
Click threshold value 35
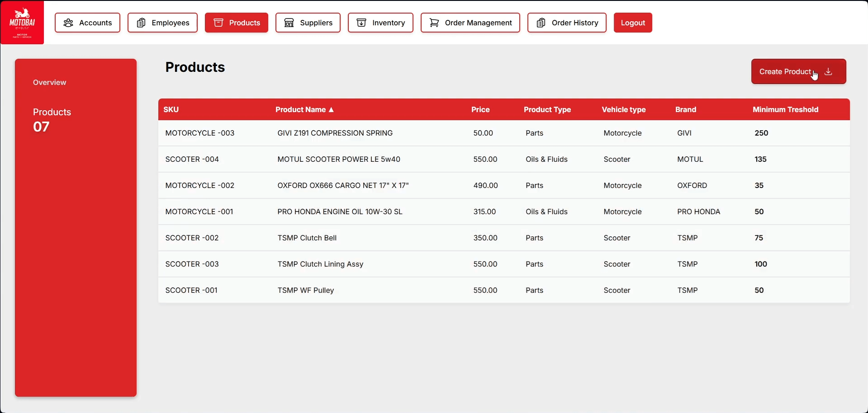759,185
